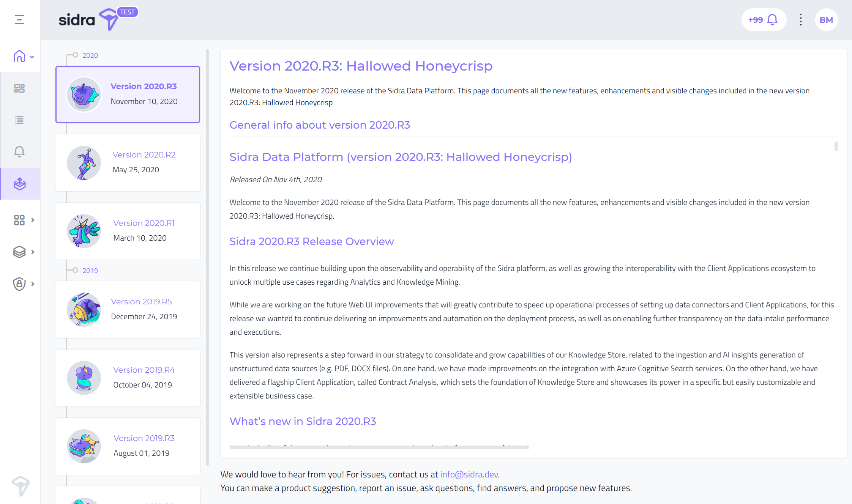The height and width of the screenshot is (504, 852).
Task: Click the home icon in sidebar
Action: point(19,56)
